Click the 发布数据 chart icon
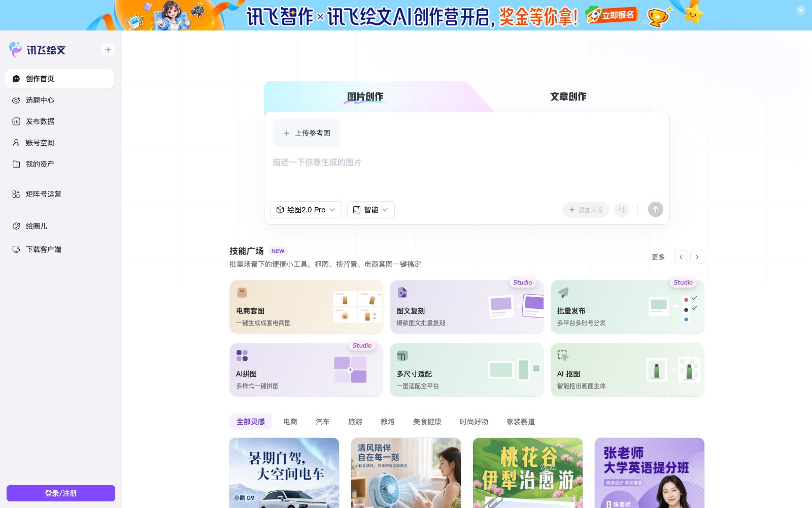812x508 pixels. coord(16,121)
